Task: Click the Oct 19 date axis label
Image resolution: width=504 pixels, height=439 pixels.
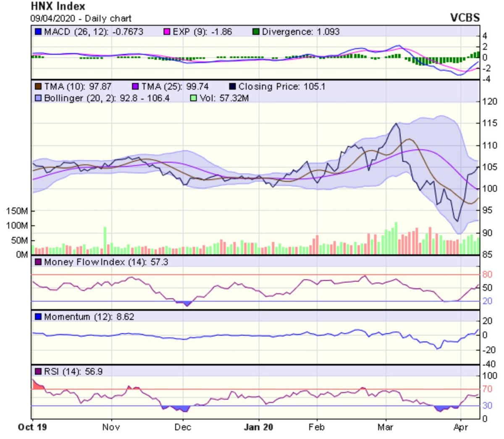Action: tap(32, 427)
